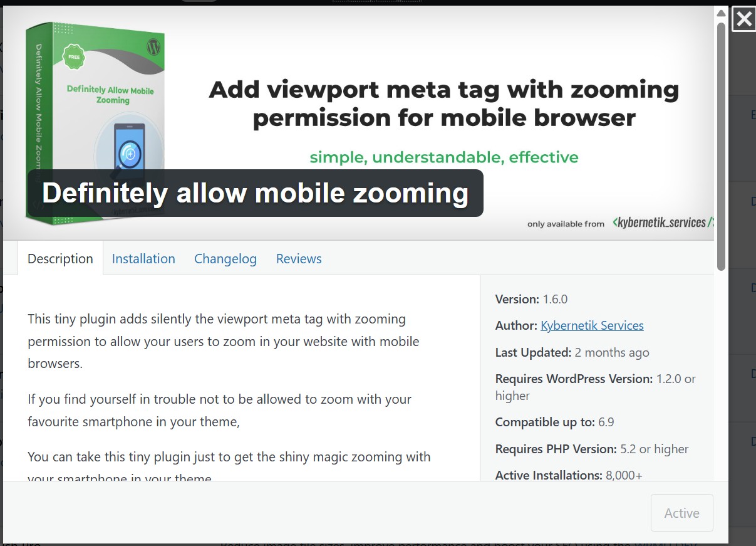The height and width of the screenshot is (546, 756).
Task: Select the Description tab
Action: (x=60, y=258)
